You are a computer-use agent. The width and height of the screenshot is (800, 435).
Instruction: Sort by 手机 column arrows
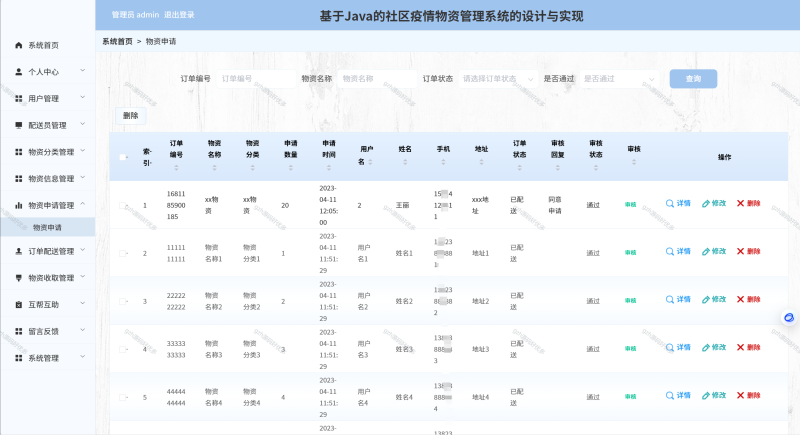(x=443, y=162)
